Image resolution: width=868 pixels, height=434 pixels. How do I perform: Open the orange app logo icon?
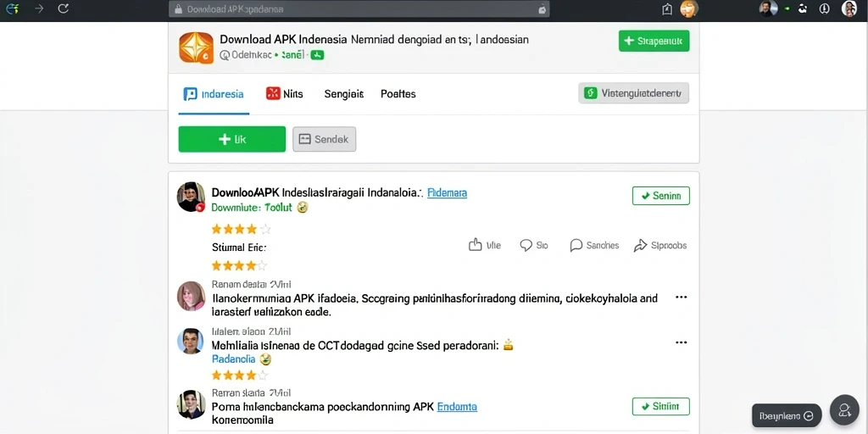click(x=196, y=47)
